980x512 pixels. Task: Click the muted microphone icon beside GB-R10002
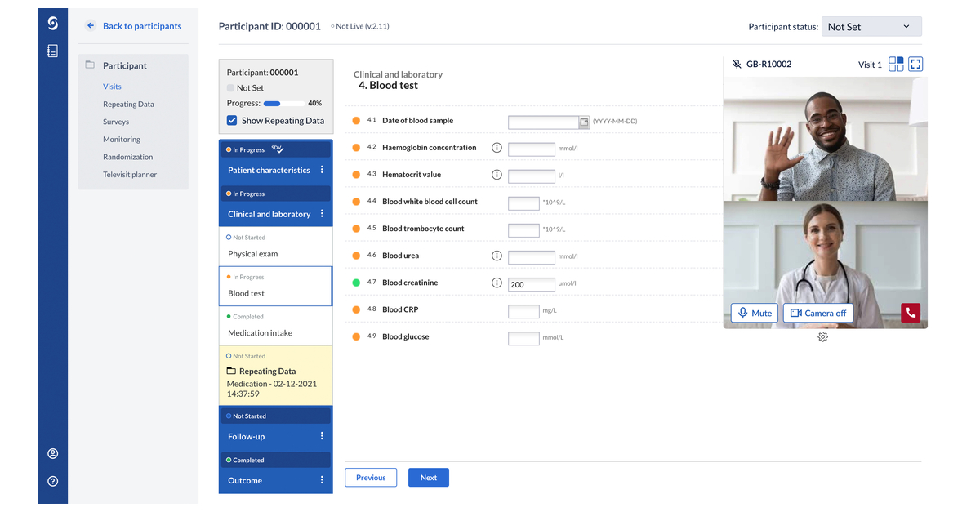(737, 64)
